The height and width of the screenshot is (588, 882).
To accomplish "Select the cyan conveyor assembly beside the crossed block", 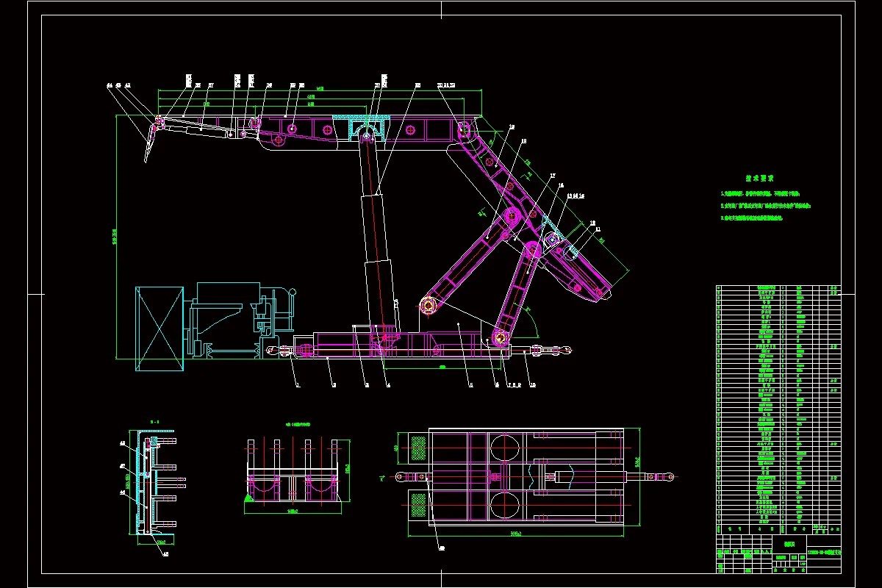I will coord(239,320).
